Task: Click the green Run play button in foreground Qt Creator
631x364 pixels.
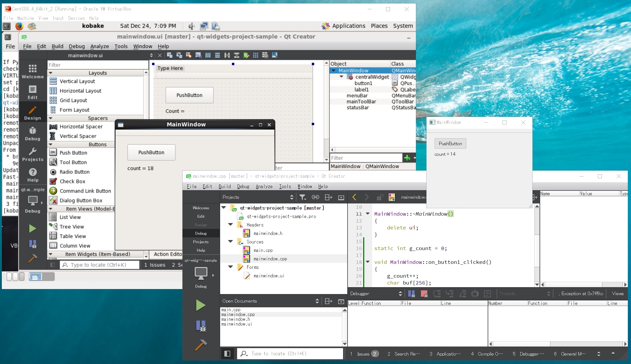Action: coord(201,305)
